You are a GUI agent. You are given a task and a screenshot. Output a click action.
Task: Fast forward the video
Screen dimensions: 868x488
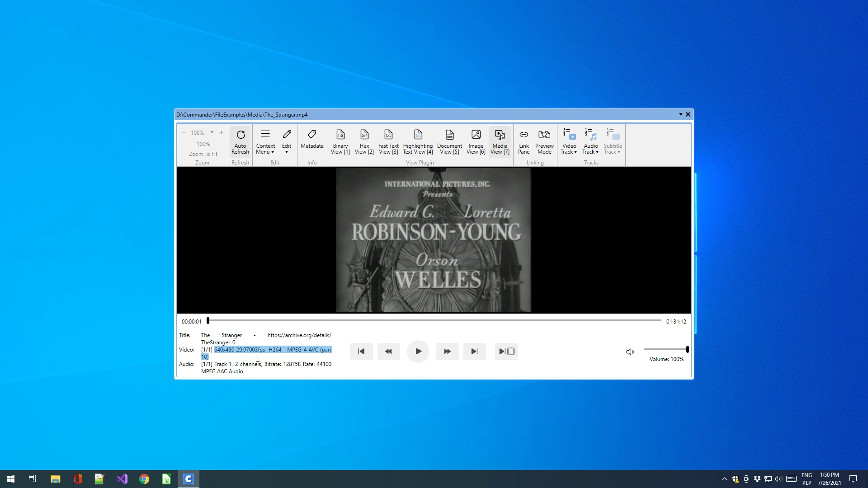(x=447, y=352)
